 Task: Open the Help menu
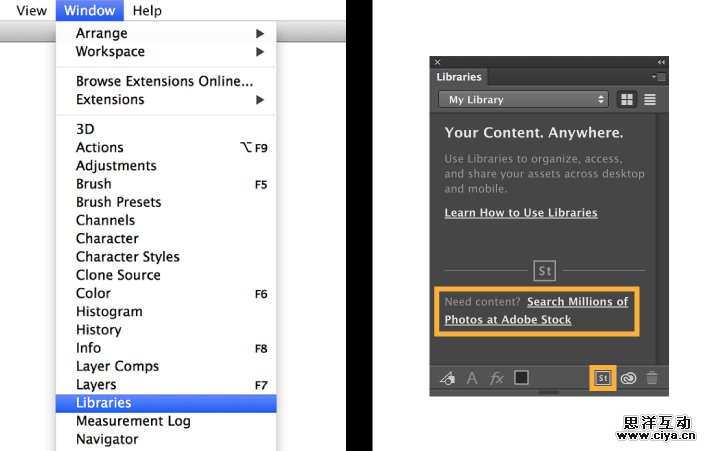147,11
